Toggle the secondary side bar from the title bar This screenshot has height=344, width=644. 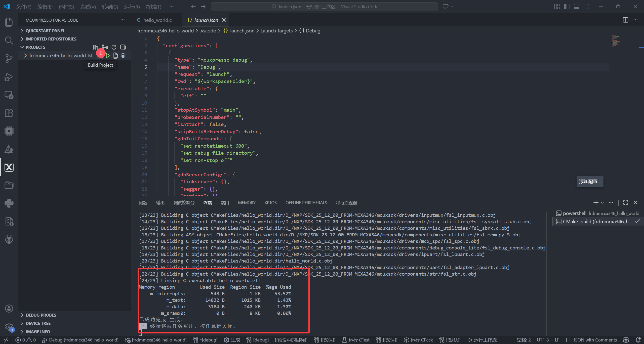pos(586,7)
